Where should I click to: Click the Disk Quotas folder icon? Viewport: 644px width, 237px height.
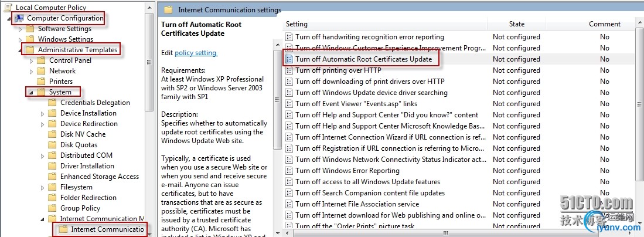pyautogui.click(x=52, y=145)
